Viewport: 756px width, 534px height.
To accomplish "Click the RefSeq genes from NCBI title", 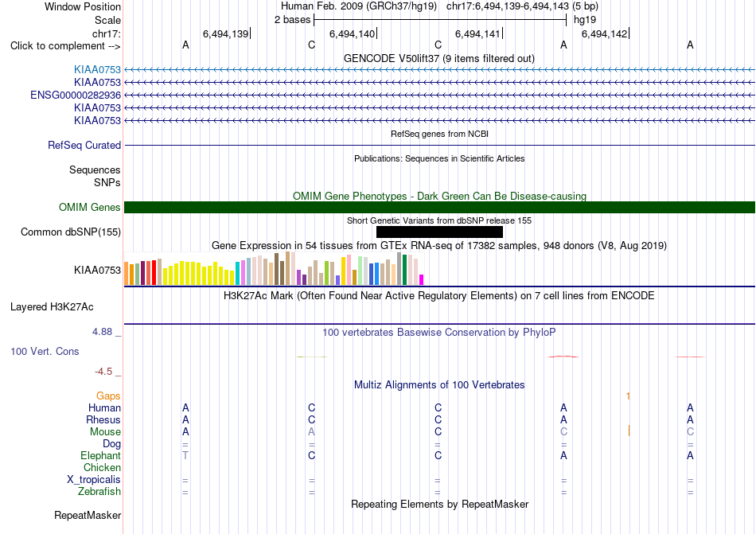I will pos(440,134).
